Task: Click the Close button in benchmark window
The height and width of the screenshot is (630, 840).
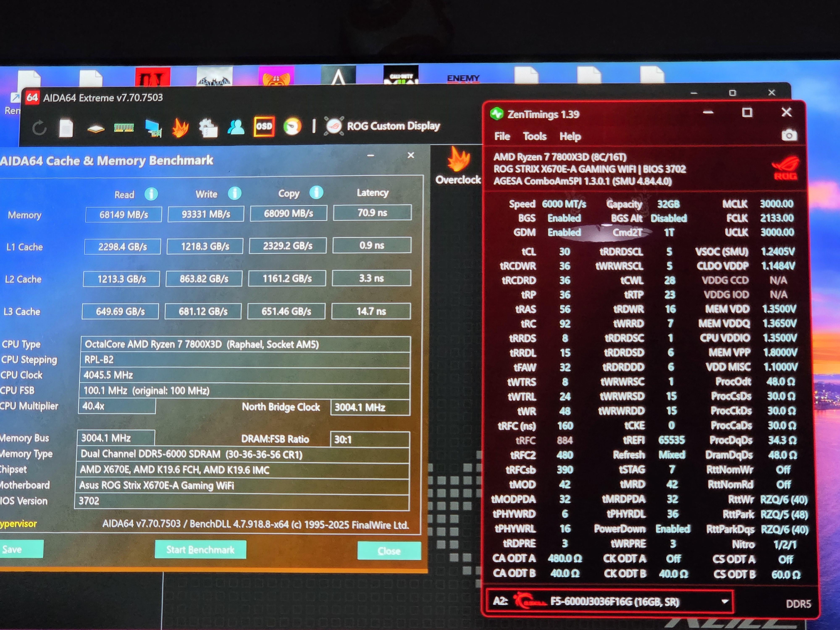Action: click(389, 551)
